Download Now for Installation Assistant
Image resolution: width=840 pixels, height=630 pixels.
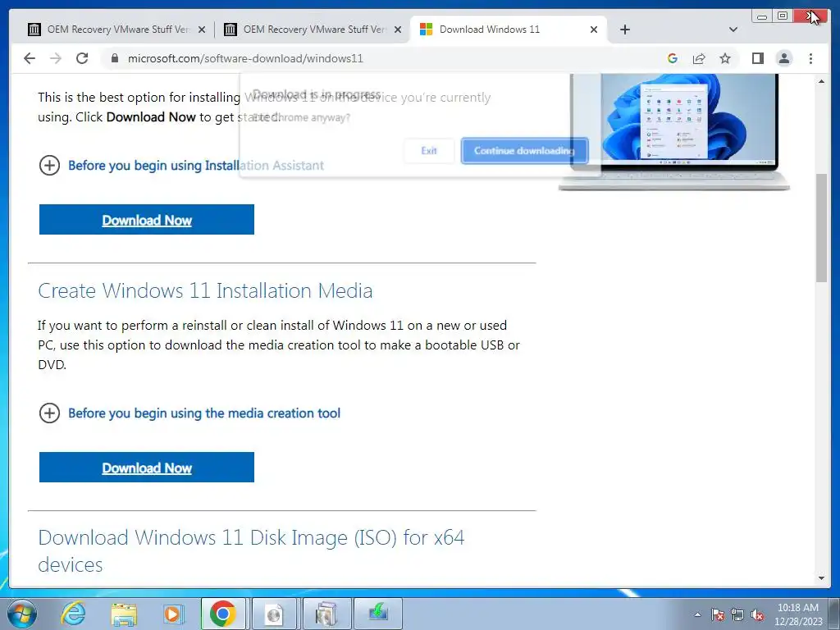coord(147,220)
